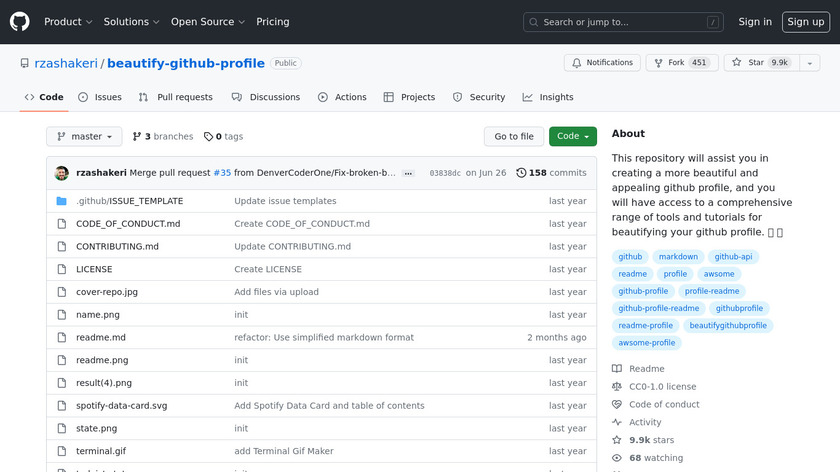840x472 pixels.
Task: Click the stars icon in About sidebar
Action: coord(617,440)
